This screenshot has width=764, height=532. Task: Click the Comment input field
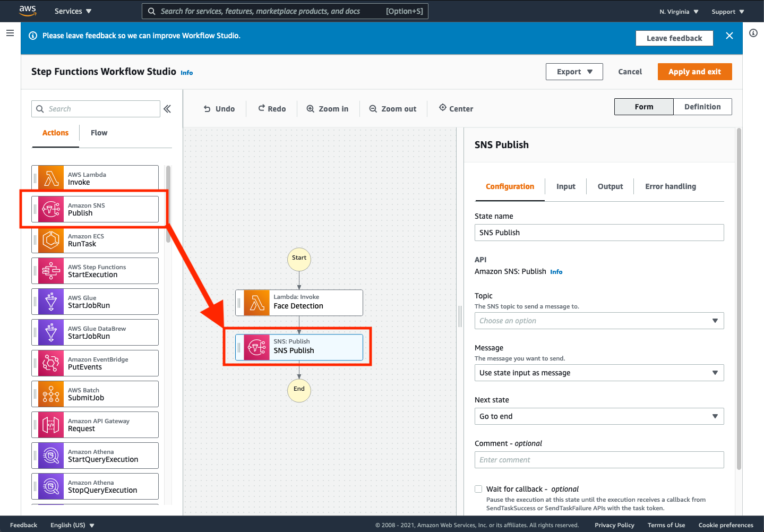pos(599,460)
